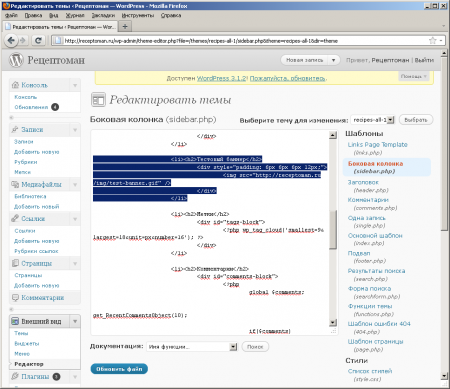Viewport: 450px width, 389px height.
Task: Open the Справка menu
Action: point(171,15)
